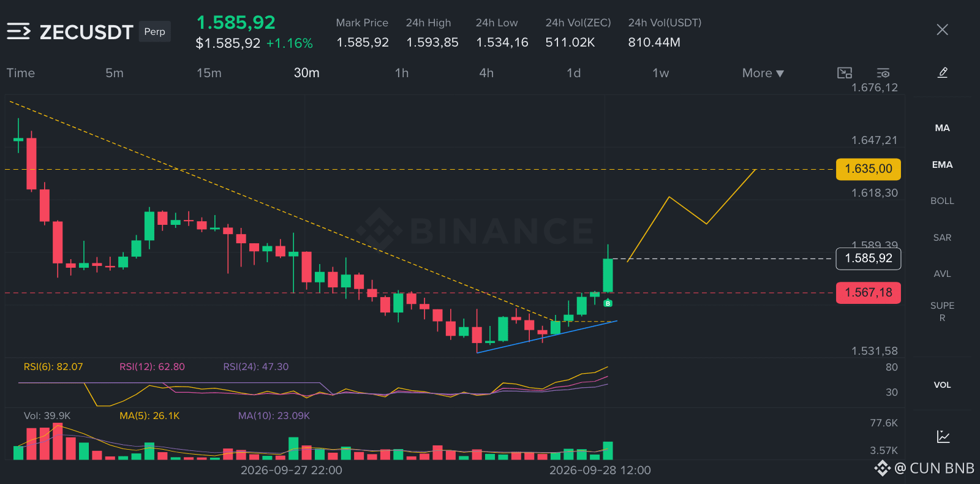Viewport: 980px width, 484px height.
Task: Toggle the MA indicator
Action: point(942,128)
